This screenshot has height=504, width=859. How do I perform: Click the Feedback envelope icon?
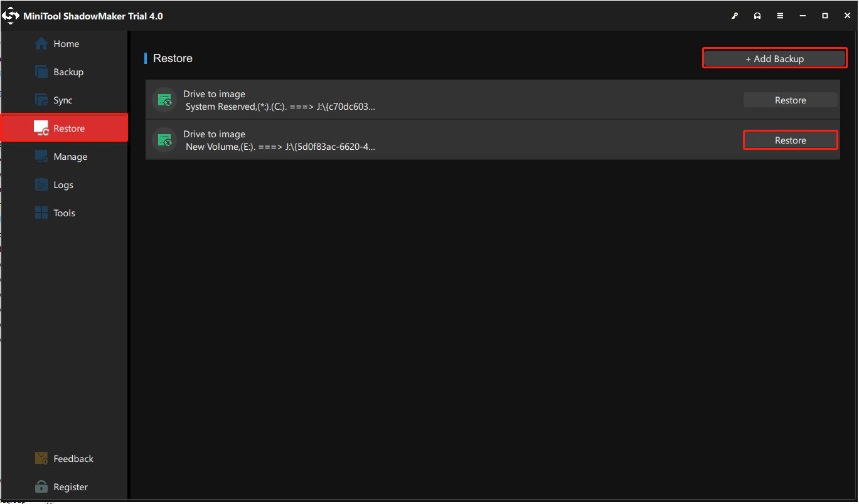(x=41, y=459)
